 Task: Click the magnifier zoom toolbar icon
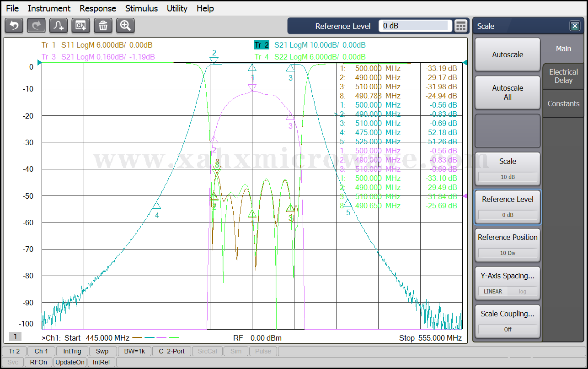[x=125, y=26]
